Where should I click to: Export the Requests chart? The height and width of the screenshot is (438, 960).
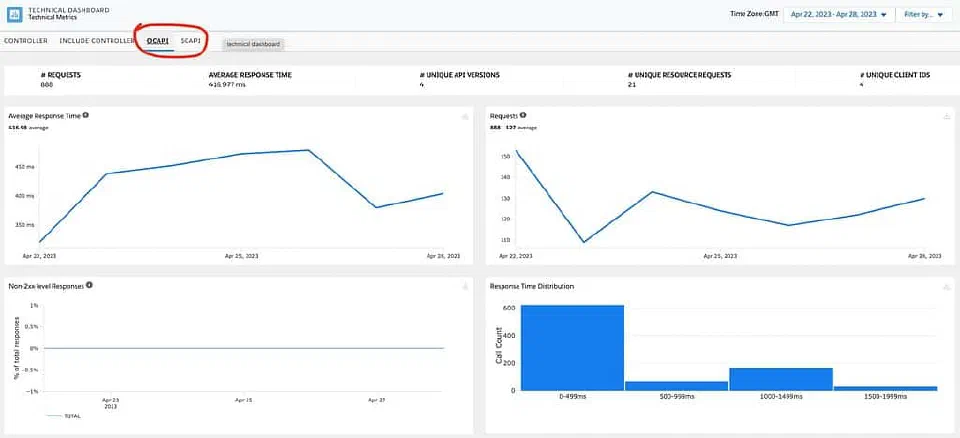coord(947,116)
